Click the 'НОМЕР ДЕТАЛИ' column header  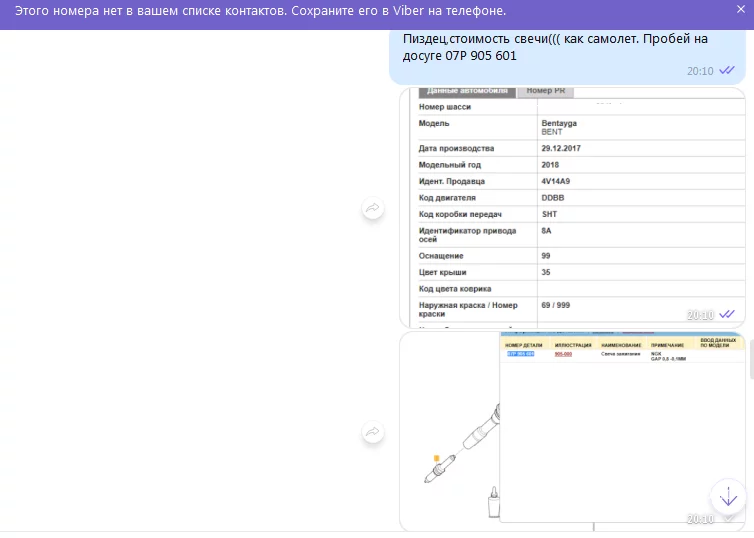(x=523, y=345)
